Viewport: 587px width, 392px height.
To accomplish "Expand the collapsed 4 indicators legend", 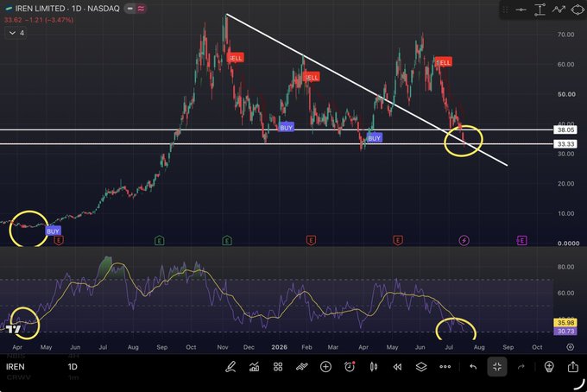I will point(16,33).
